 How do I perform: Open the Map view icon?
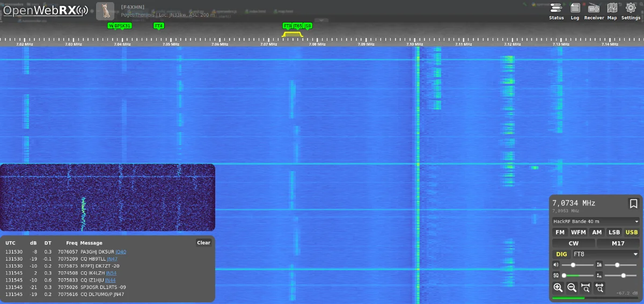coord(612,11)
